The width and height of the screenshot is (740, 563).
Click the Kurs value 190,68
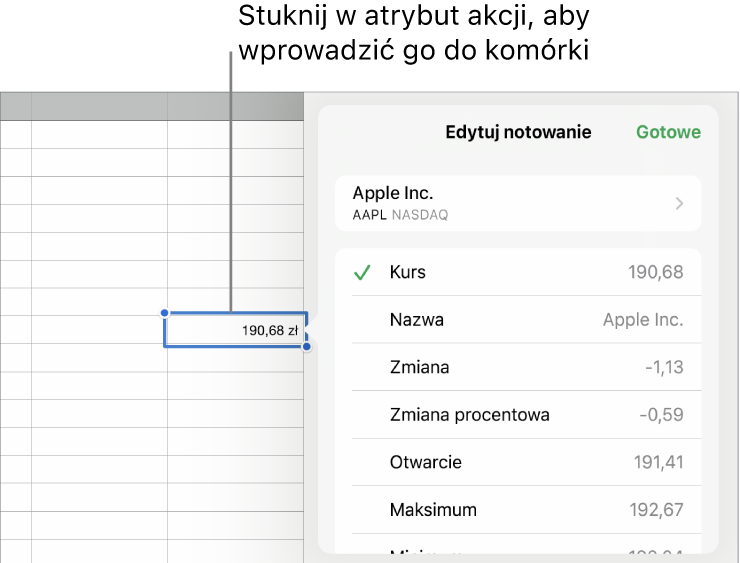(x=656, y=272)
